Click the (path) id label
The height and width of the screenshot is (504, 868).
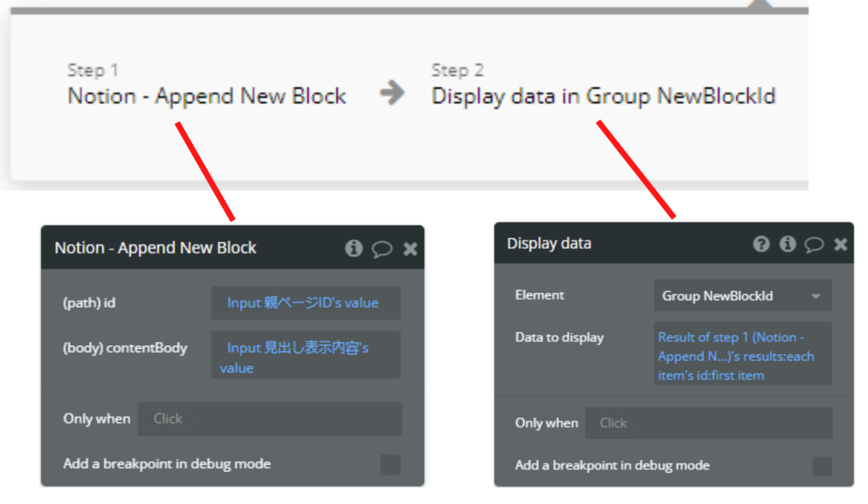89,303
